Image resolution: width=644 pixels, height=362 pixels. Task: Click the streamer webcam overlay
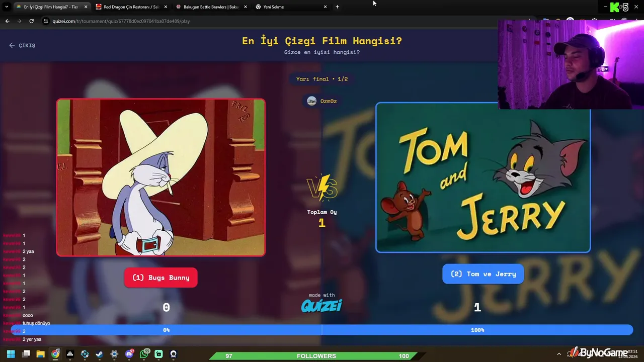coord(571,64)
